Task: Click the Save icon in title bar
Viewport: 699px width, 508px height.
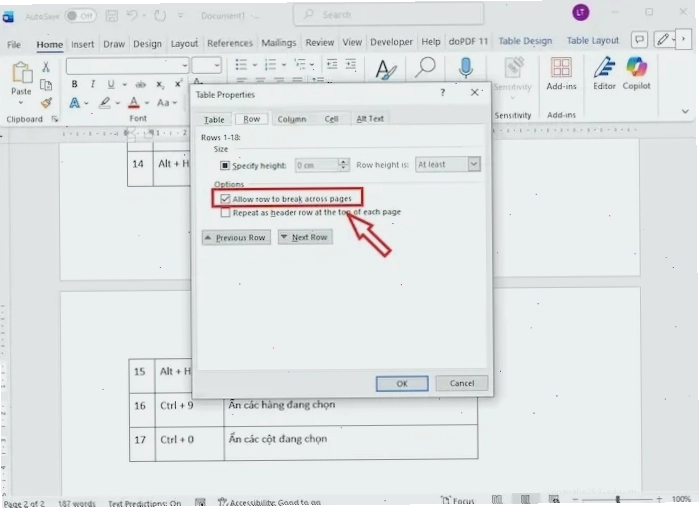Action: 111,16
